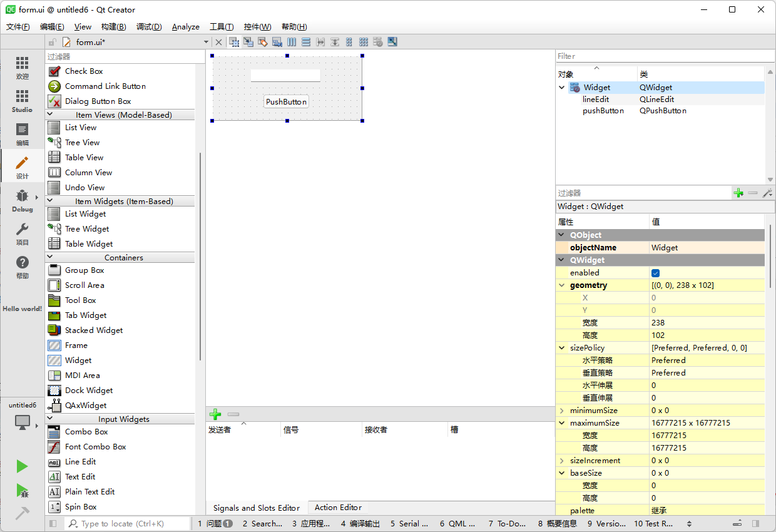Screen dimensions: 776x532
Task: Collapse the Containers group
Action: [x=50, y=257]
